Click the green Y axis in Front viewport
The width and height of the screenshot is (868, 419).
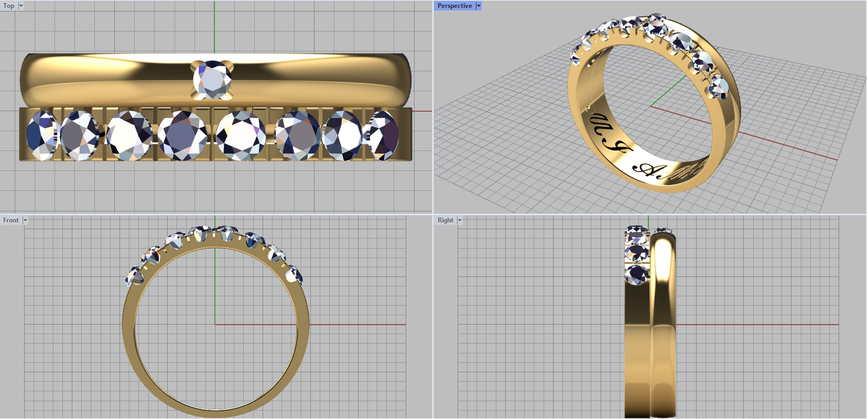tap(215, 288)
